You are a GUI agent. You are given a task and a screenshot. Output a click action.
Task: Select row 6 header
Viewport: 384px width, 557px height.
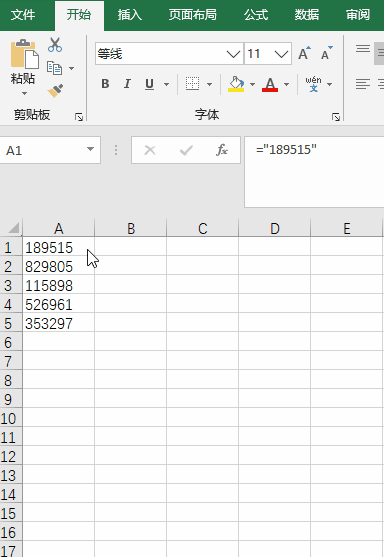11,342
